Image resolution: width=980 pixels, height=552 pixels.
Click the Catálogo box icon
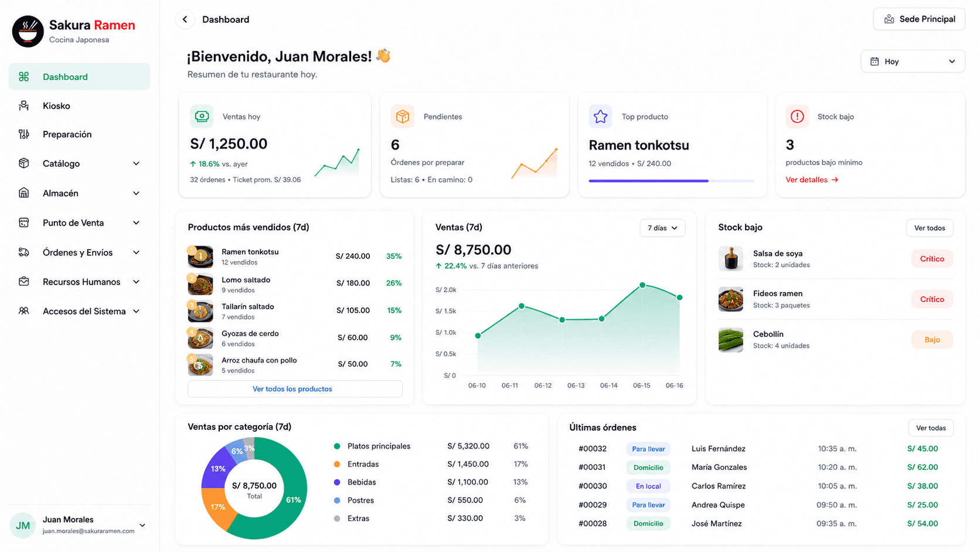click(x=24, y=163)
